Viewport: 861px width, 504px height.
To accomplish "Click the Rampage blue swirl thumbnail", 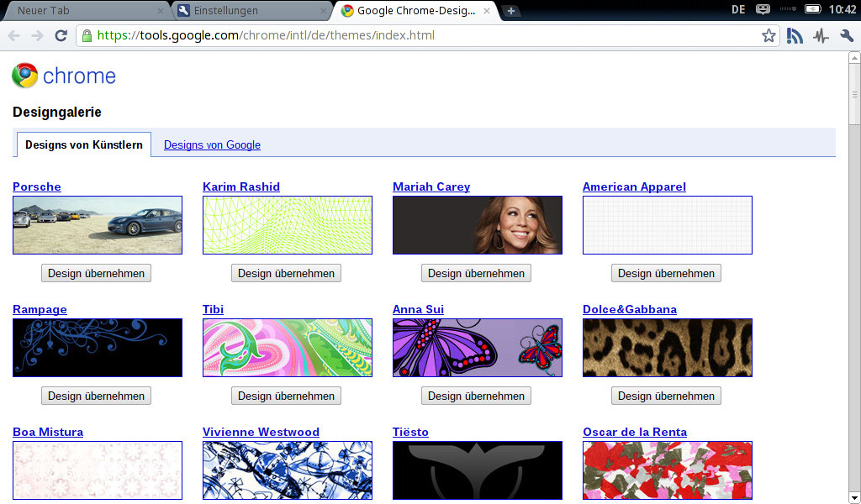I will point(98,348).
